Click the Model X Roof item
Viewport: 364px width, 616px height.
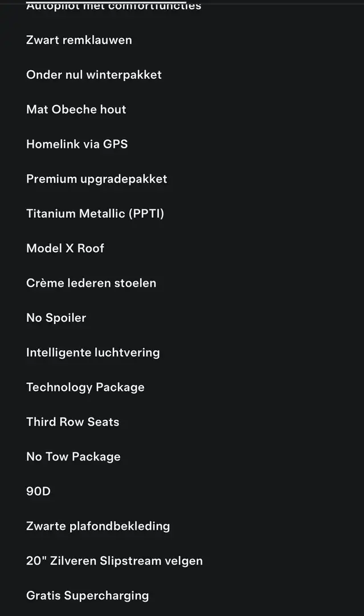coord(65,248)
